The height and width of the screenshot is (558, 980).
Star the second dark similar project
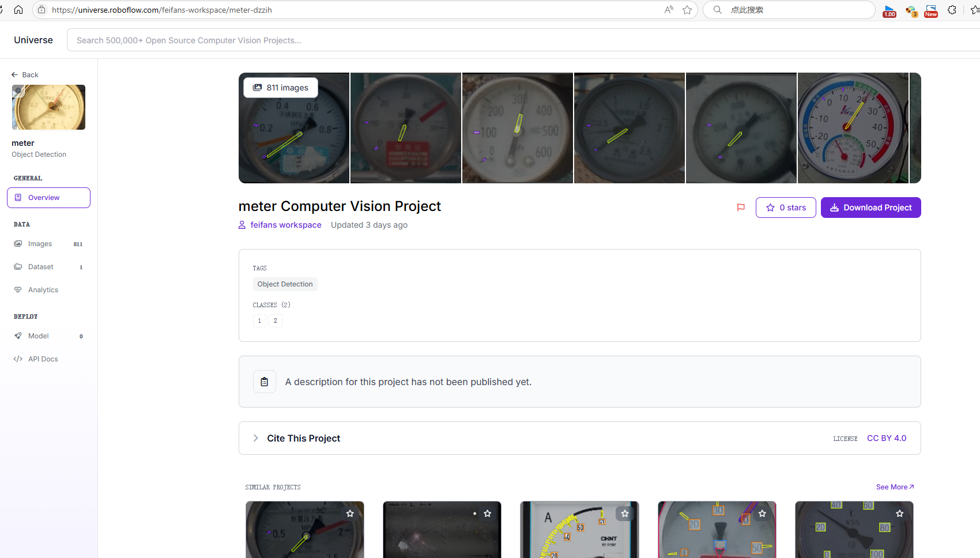point(488,514)
